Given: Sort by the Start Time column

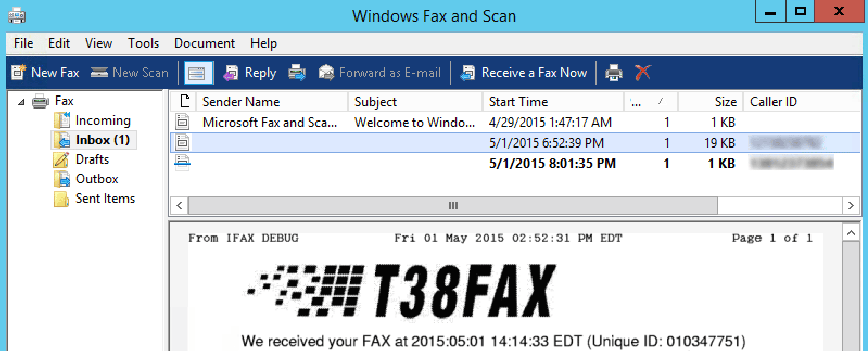Looking at the screenshot, I should [x=553, y=101].
